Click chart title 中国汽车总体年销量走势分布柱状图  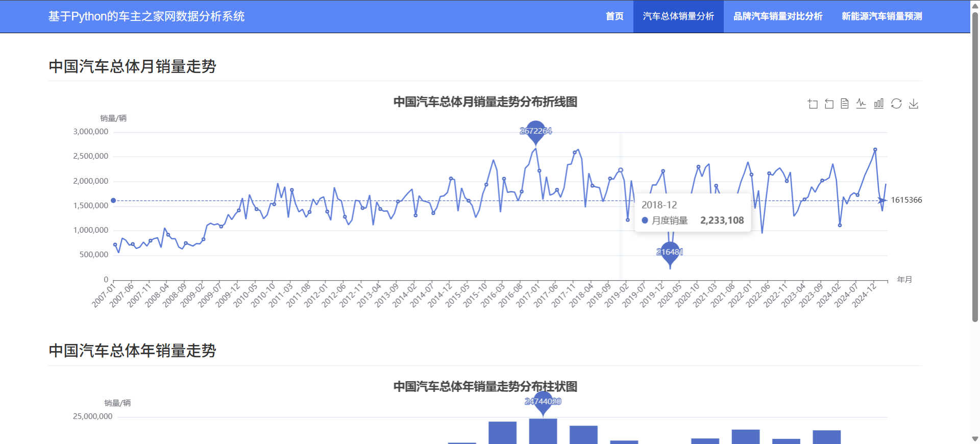pos(485,386)
